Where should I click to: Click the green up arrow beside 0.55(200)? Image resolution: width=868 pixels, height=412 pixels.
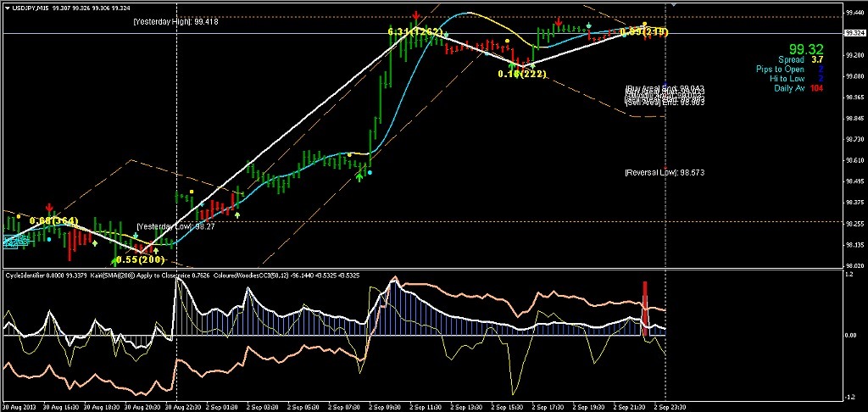pyautogui.click(x=114, y=261)
